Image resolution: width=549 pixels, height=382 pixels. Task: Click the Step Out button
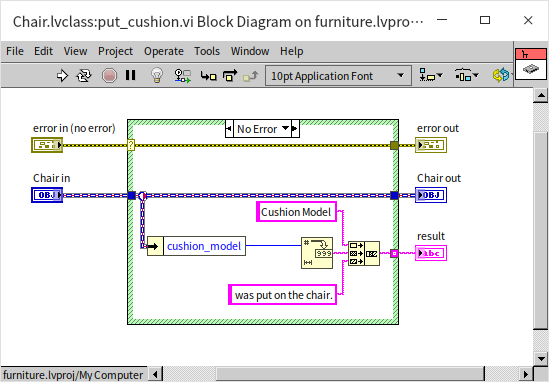251,76
